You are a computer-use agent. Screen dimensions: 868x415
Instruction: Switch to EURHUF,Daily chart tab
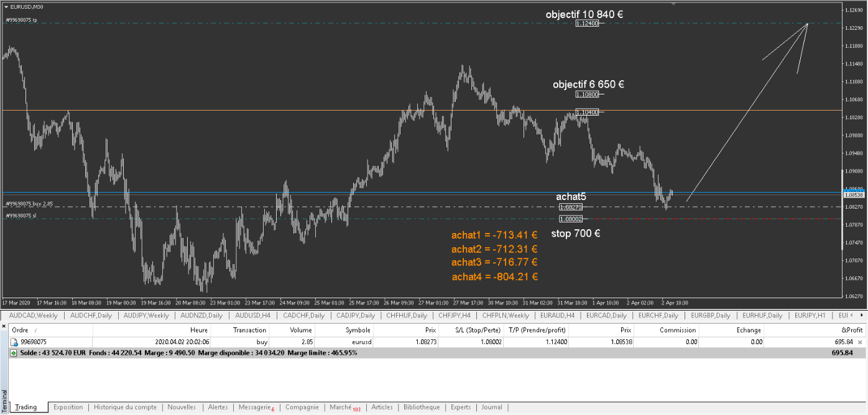(x=763, y=316)
